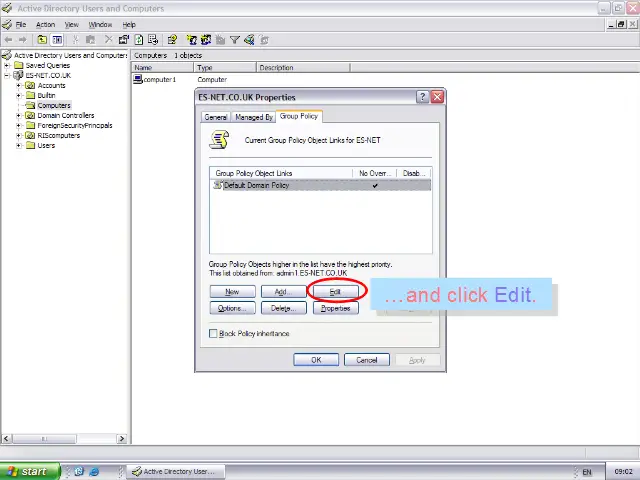
Task: Click the Create new group toolbar icon
Action: 206,40
